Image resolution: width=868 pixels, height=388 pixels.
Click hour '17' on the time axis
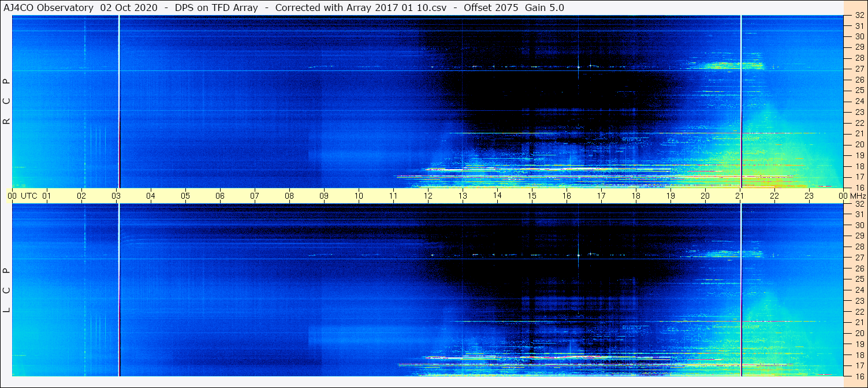(601, 196)
